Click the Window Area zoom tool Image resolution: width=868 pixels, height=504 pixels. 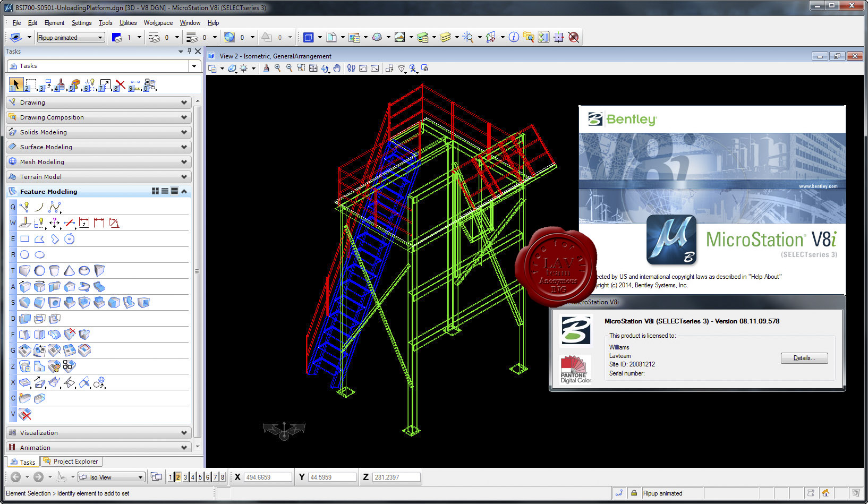coord(301,68)
